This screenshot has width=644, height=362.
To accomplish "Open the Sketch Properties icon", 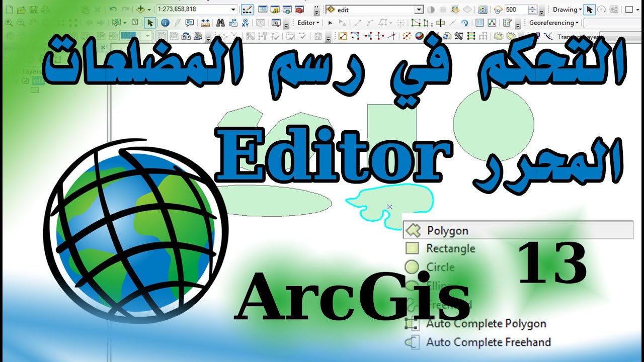I will [492, 23].
